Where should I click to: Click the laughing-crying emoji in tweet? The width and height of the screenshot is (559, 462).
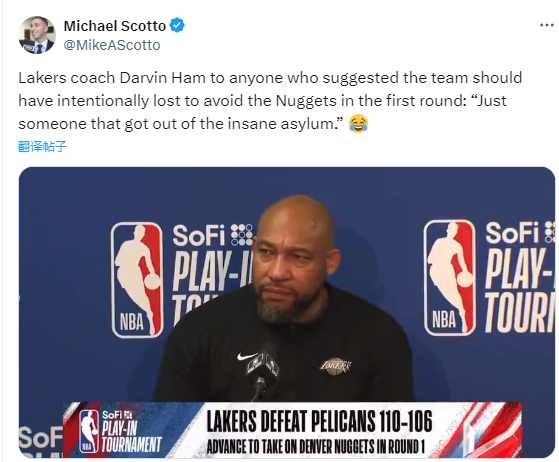[x=358, y=124]
